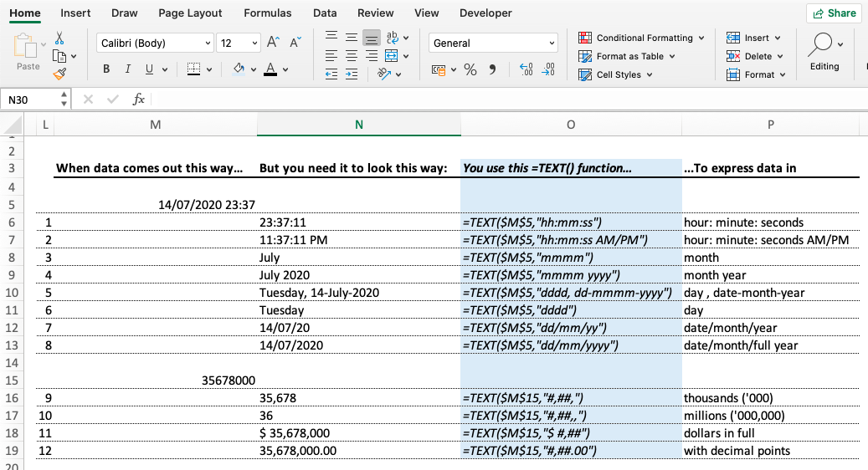The image size is (868, 470).
Task: Expand fill color options arrow
Action: click(254, 69)
